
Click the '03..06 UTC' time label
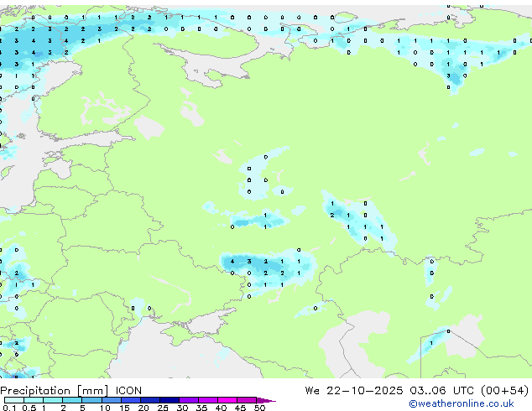pos(441,391)
